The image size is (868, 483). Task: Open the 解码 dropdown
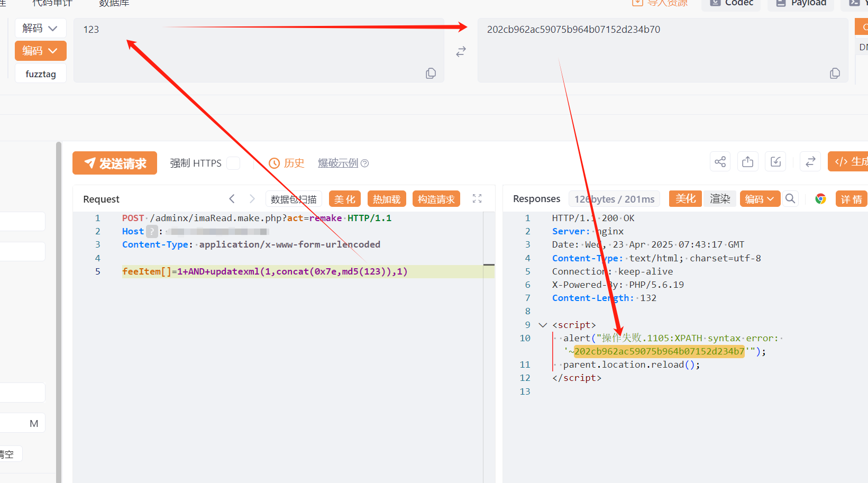click(40, 28)
